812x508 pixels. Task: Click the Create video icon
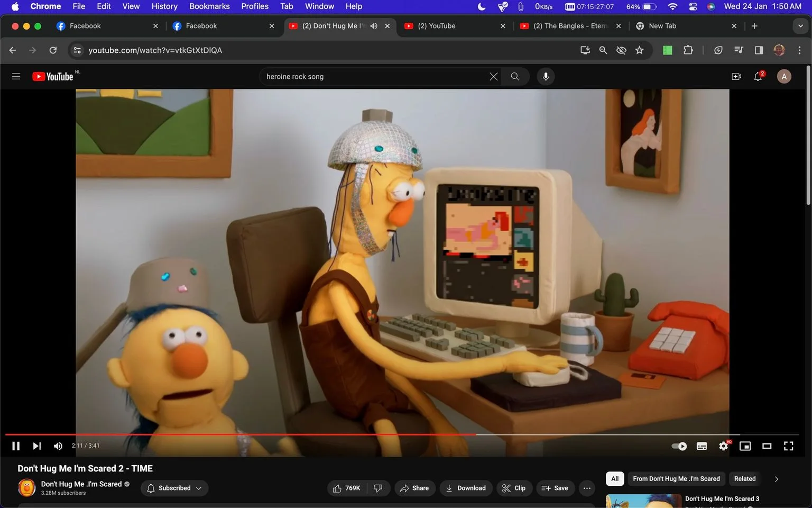tap(736, 77)
